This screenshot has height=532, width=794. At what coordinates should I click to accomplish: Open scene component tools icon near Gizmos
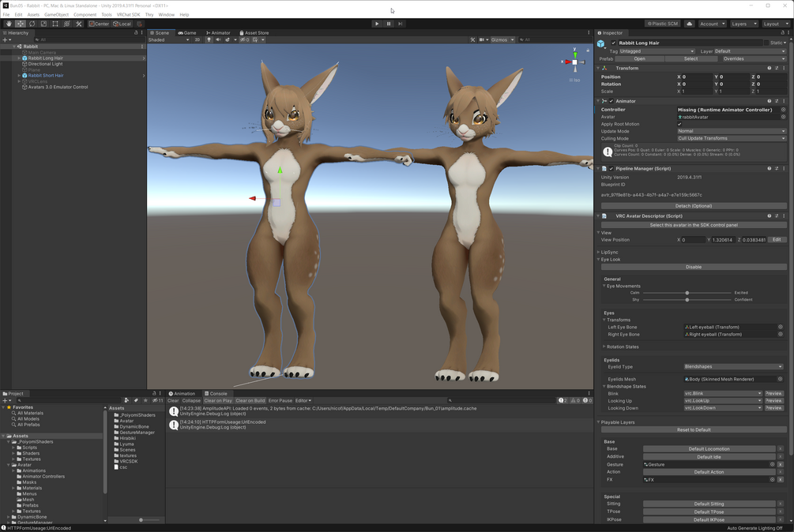(472, 40)
